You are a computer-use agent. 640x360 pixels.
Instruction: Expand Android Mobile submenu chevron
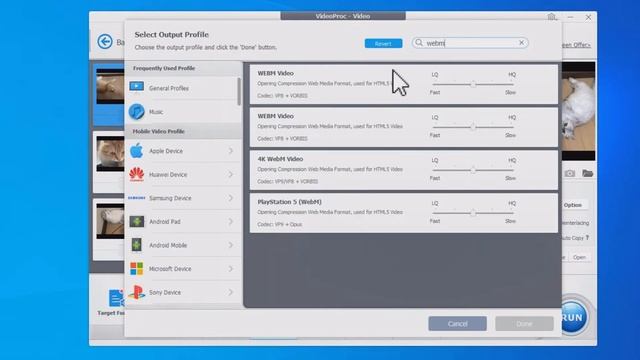[231, 245]
